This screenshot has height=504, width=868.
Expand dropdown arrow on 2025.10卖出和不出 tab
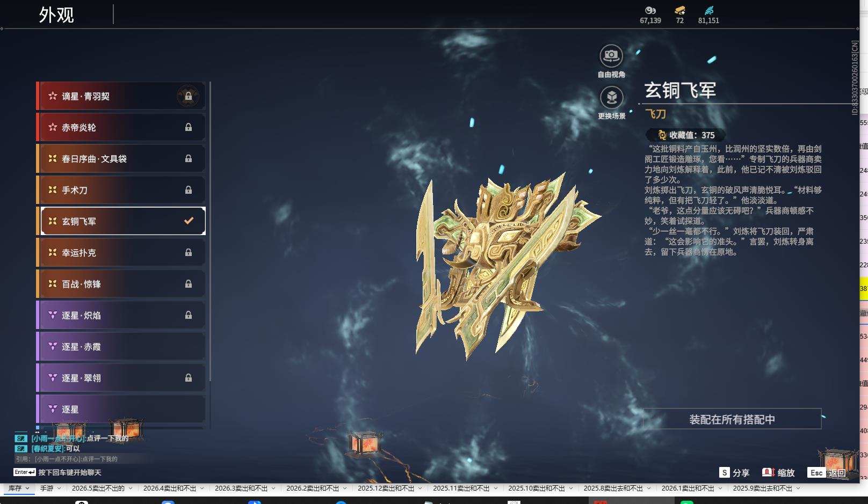[x=570, y=488]
